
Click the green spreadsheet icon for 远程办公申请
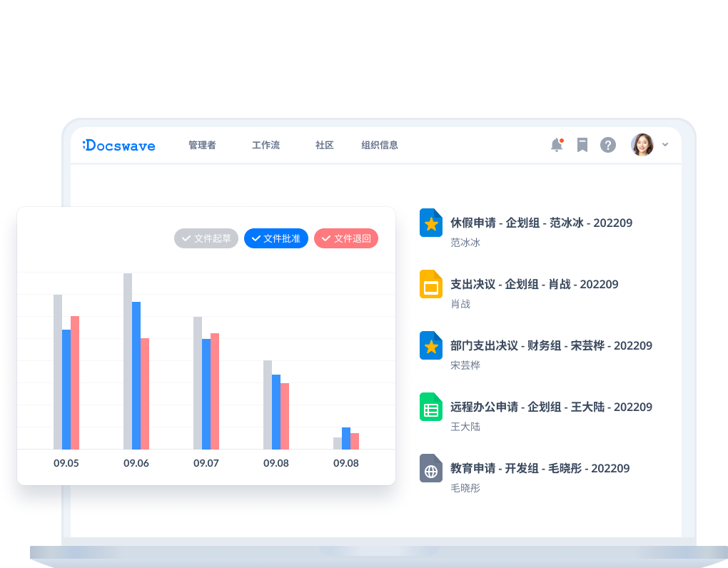tap(431, 407)
